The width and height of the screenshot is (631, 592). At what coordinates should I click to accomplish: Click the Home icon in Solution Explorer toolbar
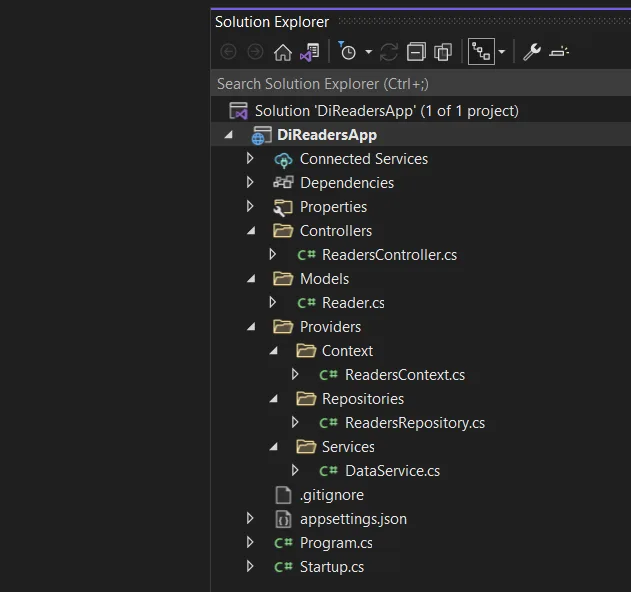283,52
